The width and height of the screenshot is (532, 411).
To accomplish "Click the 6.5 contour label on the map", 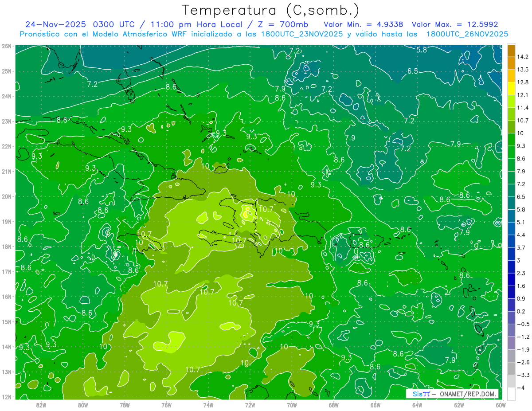I will (413, 71).
